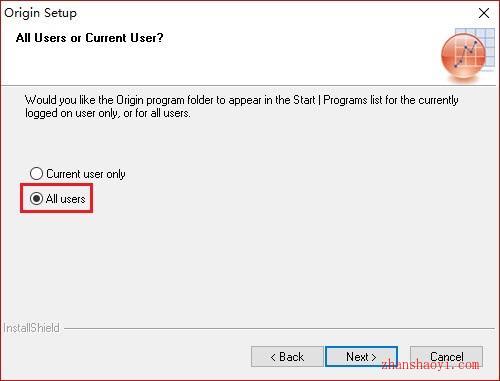This screenshot has width=500, height=381.
Task: Click the Origin orb logo icon
Action: coord(463,56)
